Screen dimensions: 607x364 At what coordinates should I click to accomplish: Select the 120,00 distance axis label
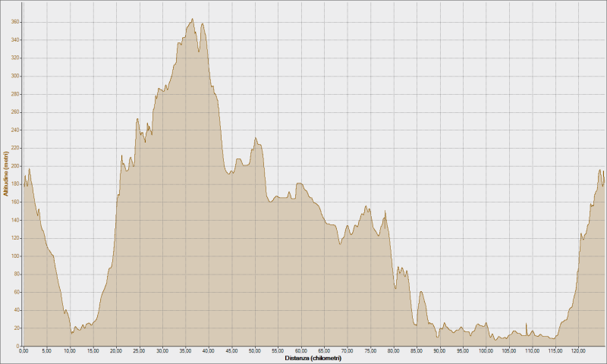(578, 351)
